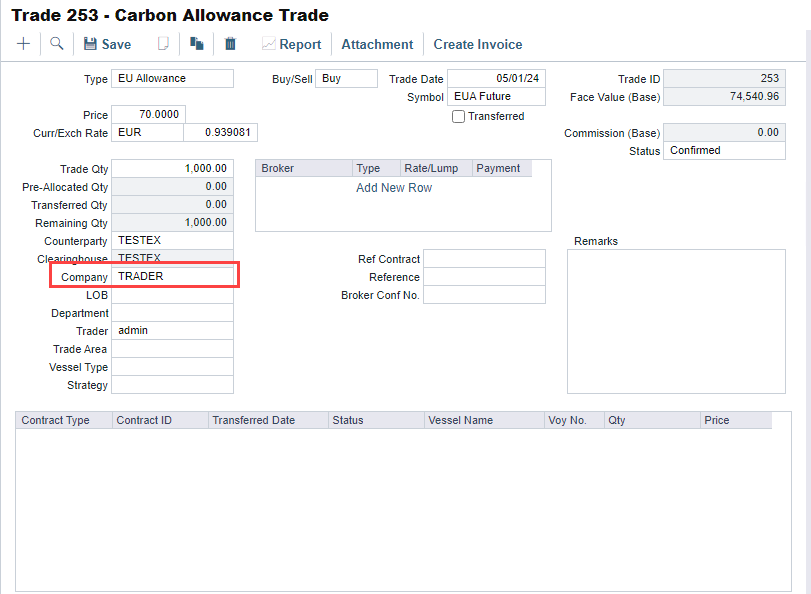Open the Status field showing Confirmed
The width and height of the screenshot is (811, 594).
click(724, 150)
